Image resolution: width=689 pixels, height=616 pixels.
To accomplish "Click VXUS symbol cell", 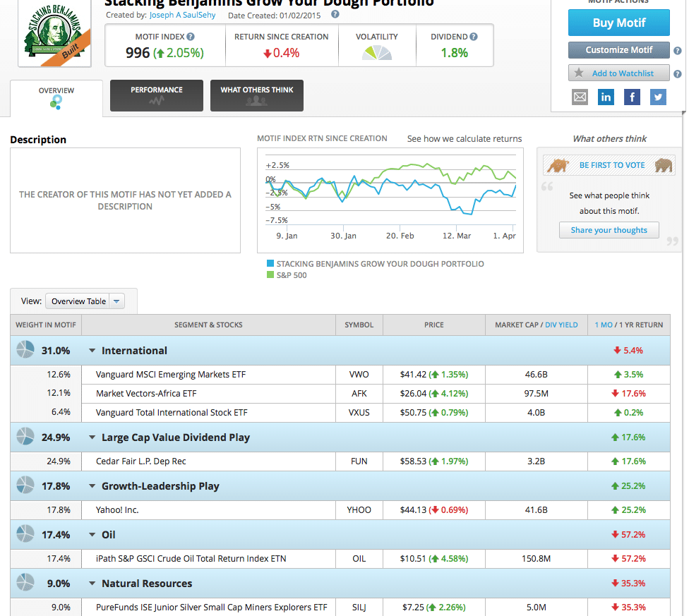I will pyautogui.click(x=359, y=413).
